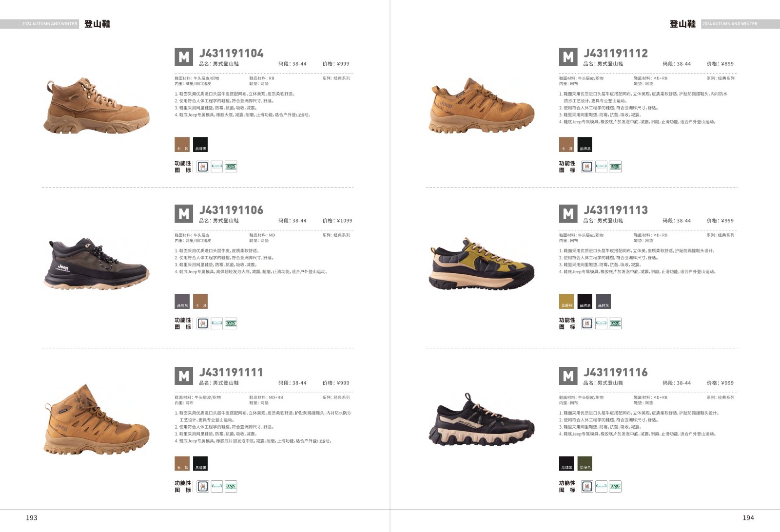780x532 pixels.
Task: Select the black 品牌黑 swatch for J431191112
Action: [585, 145]
